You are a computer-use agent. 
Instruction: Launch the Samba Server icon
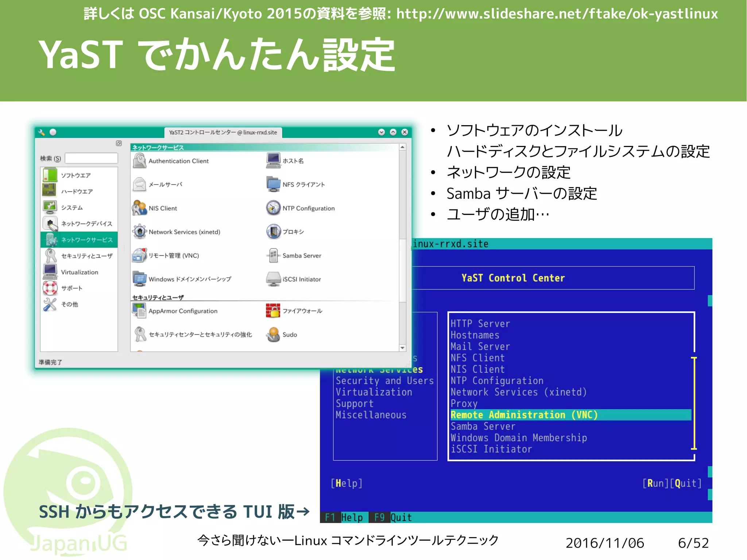click(273, 255)
